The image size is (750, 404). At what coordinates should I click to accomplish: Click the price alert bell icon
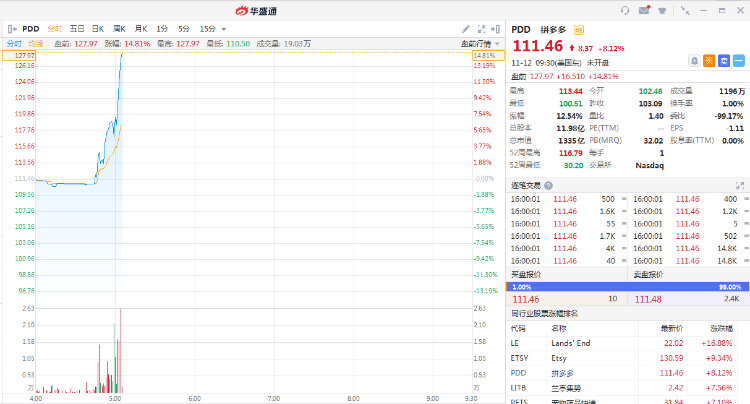(694, 60)
